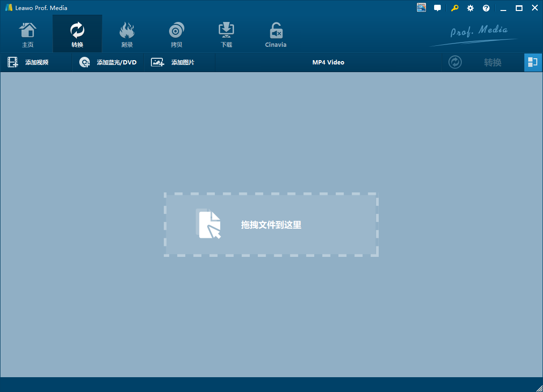The width and height of the screenshot is (543, 392).
Task: Click the golden key activation icon
Action: [455, 8]
